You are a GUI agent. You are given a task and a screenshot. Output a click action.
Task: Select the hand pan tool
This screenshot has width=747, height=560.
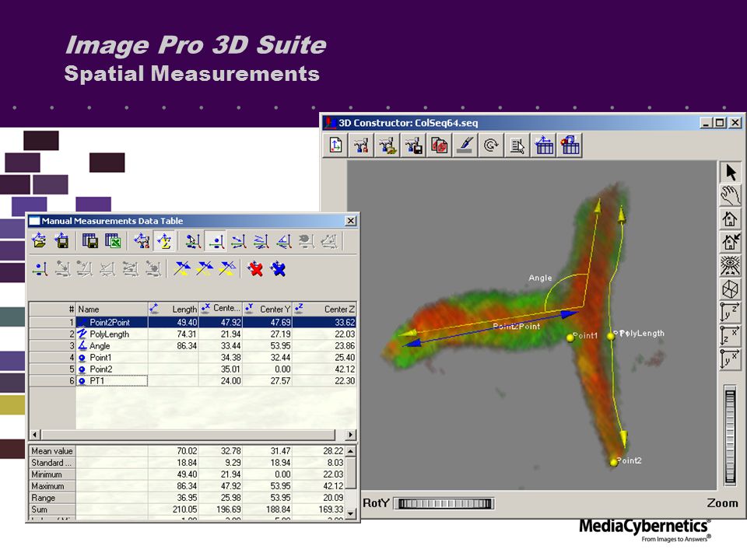click(730, 196)
